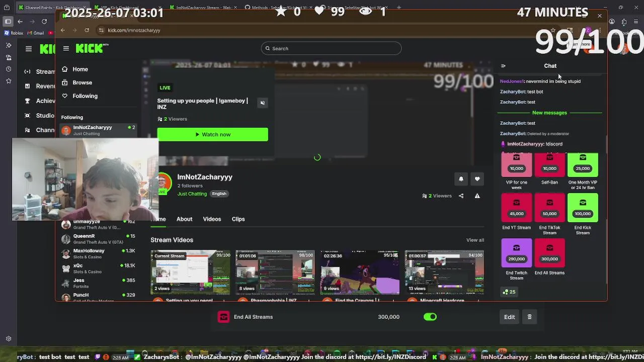Viewport: 644px width, 362px height.
Task: Open the Just Chatting category link
Action: click(x=192, y=194)
